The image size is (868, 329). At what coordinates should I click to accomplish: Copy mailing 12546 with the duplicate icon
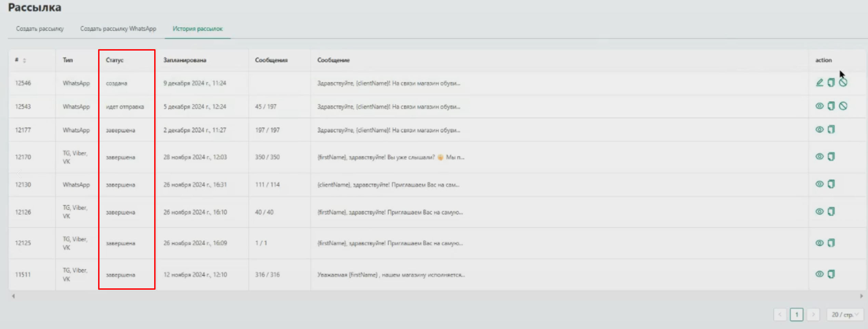tap(831, 83)
